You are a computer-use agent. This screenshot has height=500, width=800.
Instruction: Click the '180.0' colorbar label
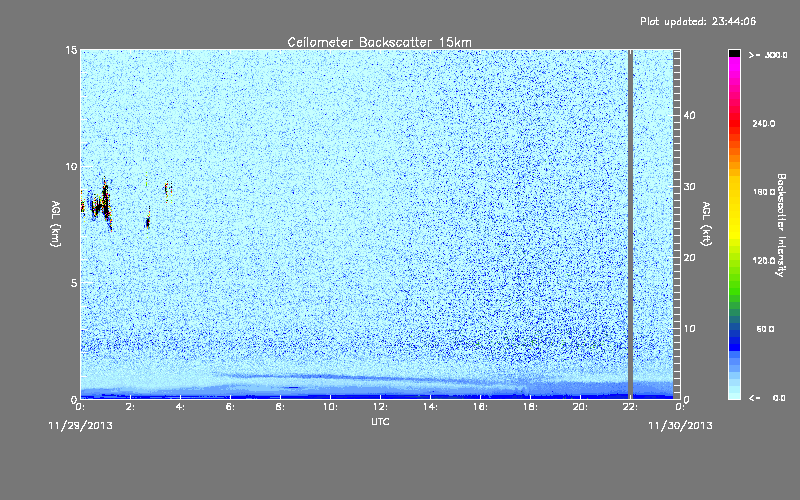tap(764, 192)
